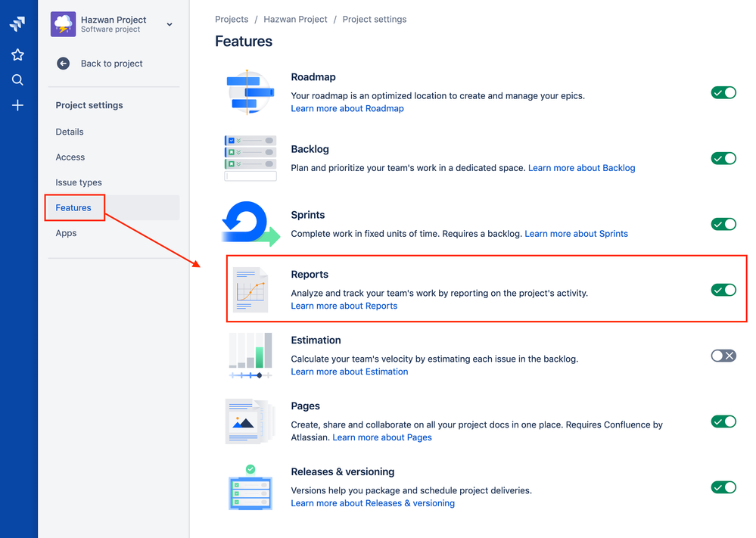Open Learn more about Estimation link
The image size is (756, 538).
pyautogui.click(x=350, y=372)
